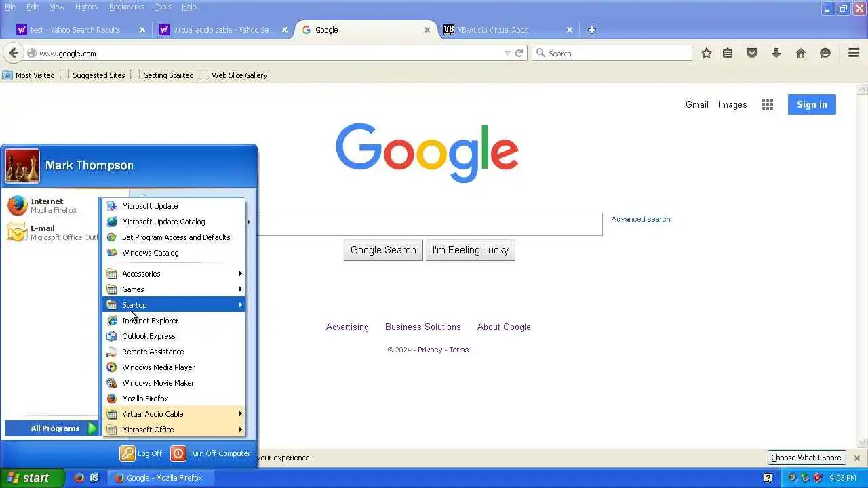Image resolution: width=868 pixels, height=488 pixels.
Task: Expand the Games submenu
Action: click(174, 289)
